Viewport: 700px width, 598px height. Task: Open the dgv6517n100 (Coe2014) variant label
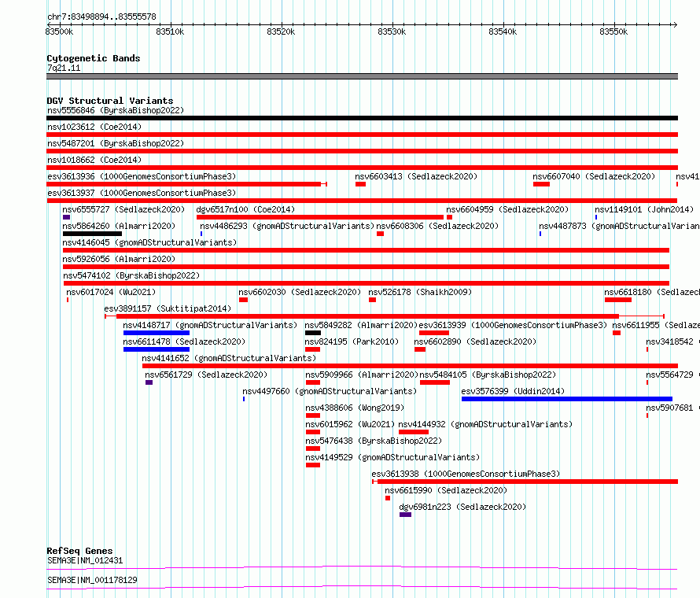pyautogui.click(x=245, y=209)
